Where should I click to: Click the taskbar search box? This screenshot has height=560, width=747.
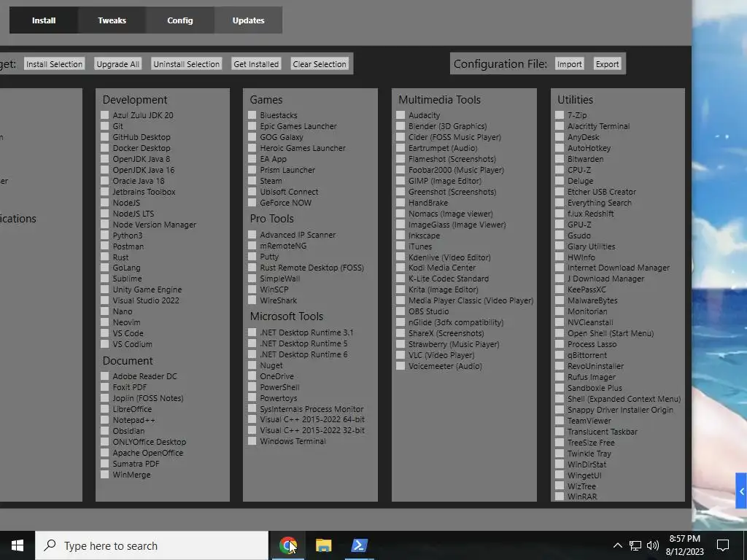[152, 545]
